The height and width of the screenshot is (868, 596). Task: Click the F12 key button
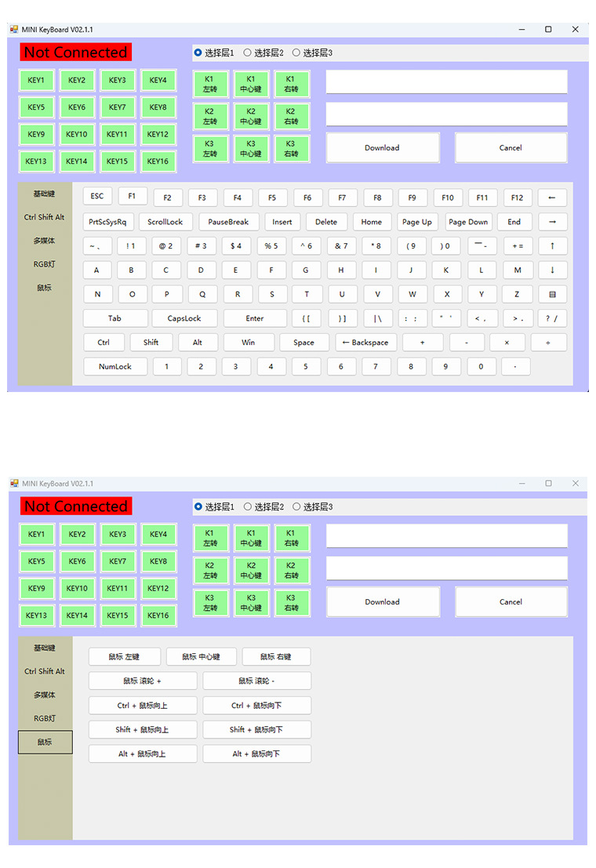(x=517, y=197)
